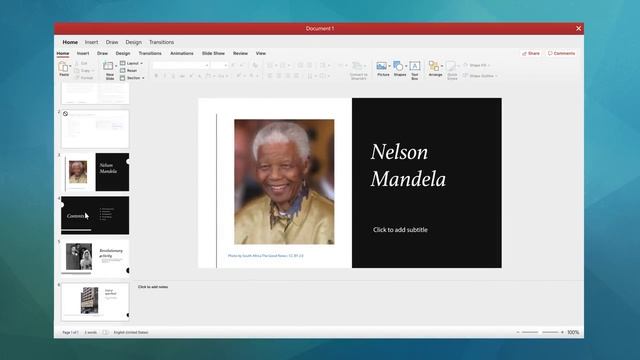Click the English language status indicator
This screenshot has width=640, height=360.
click(x=131, y=333)
